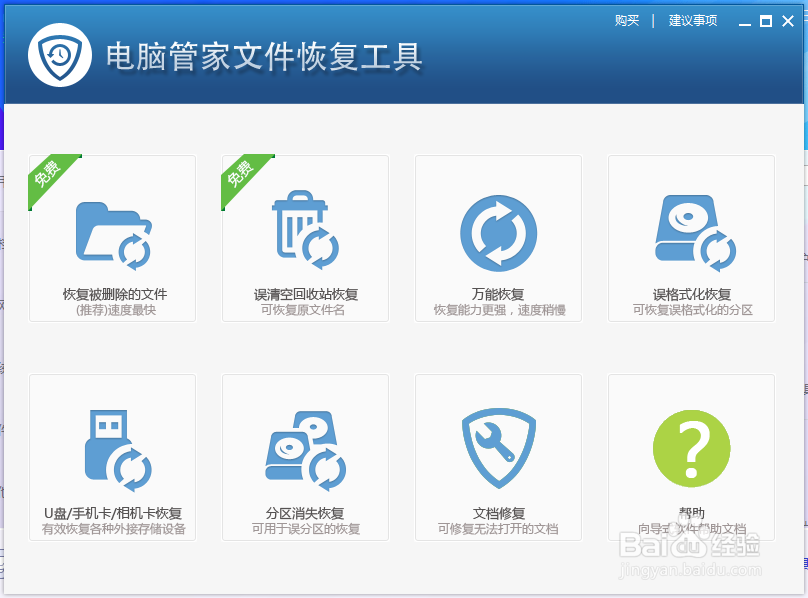Viewport: 808px width, 598px height.
Task: Select the universal recovery circular arrows icon
Action: click(498, 233)
